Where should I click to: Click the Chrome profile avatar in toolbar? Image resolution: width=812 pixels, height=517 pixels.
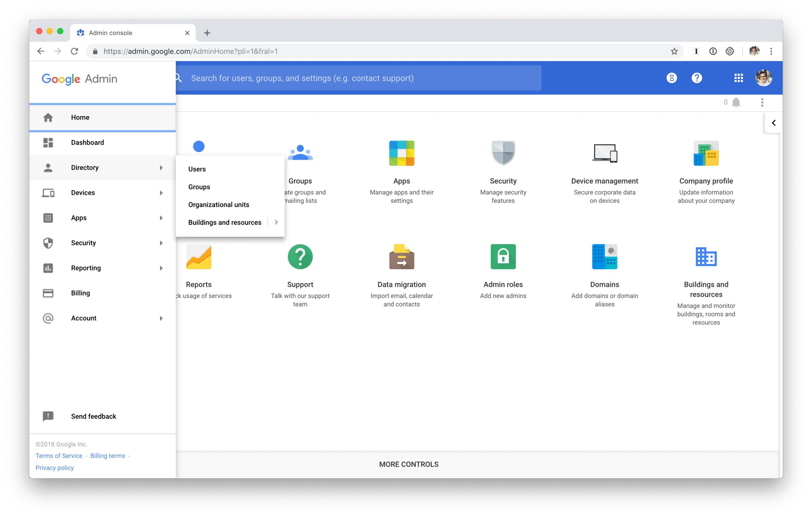tap(754, 51)
